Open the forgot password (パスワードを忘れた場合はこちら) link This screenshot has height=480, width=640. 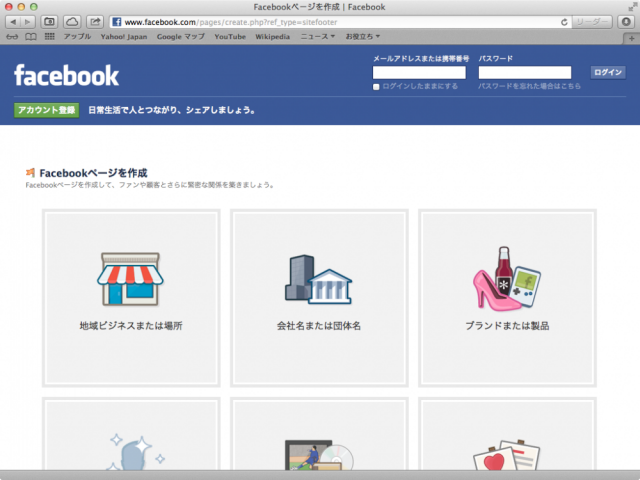[529, 86]
